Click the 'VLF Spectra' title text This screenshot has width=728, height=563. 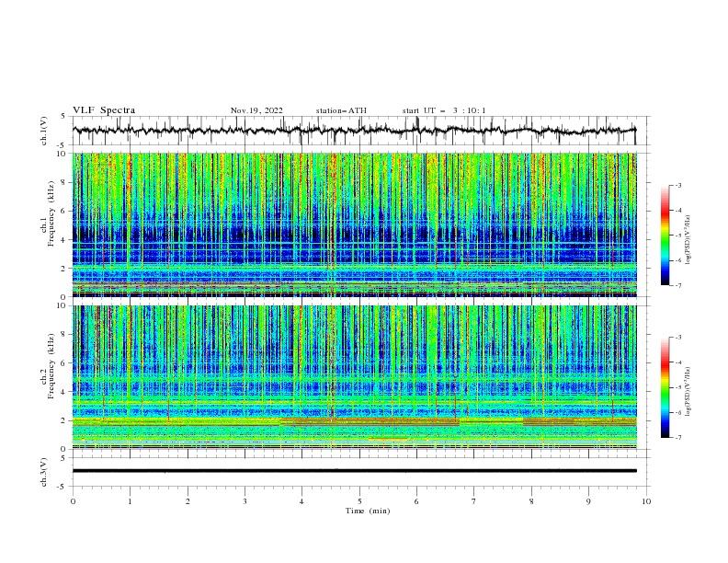click(x=104, y=110)
